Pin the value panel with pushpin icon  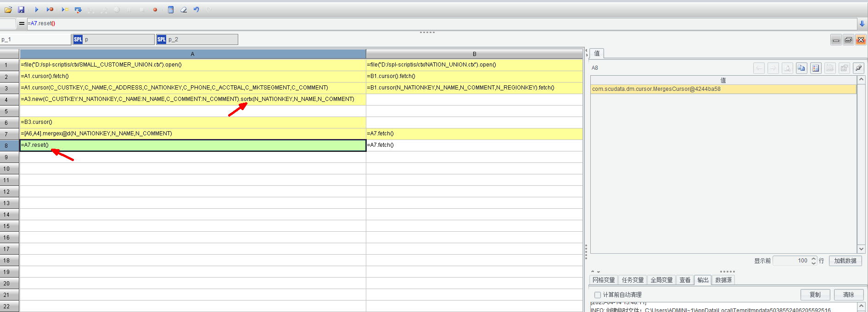coord(858,68)
